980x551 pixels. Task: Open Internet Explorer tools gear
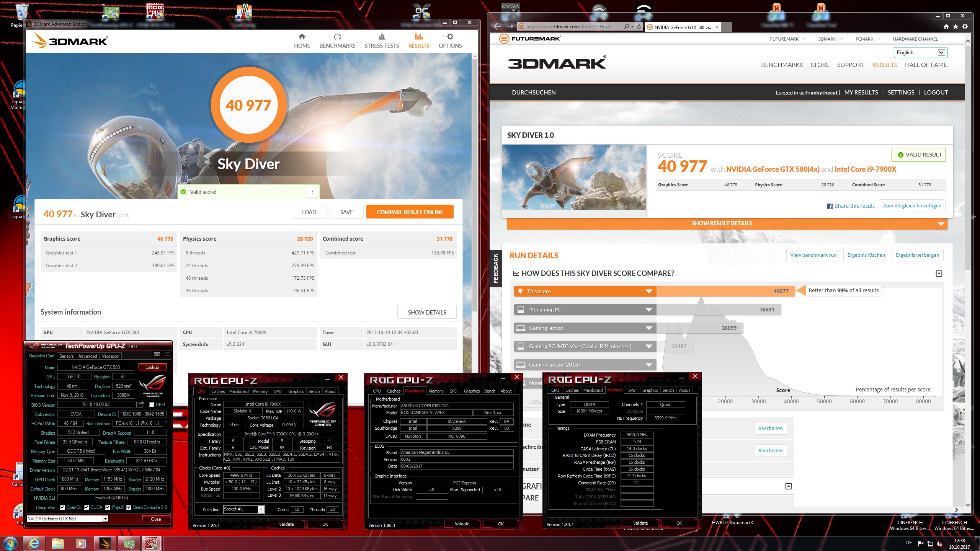click(965, 27)
